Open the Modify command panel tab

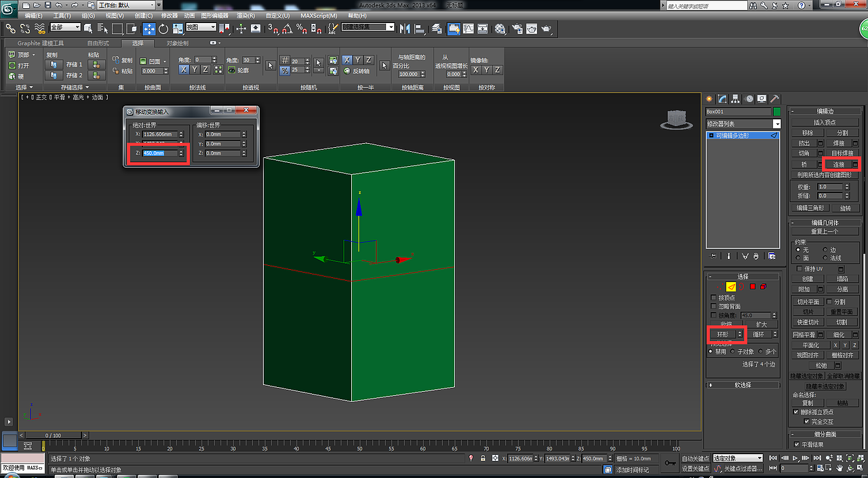coord(723,98)
